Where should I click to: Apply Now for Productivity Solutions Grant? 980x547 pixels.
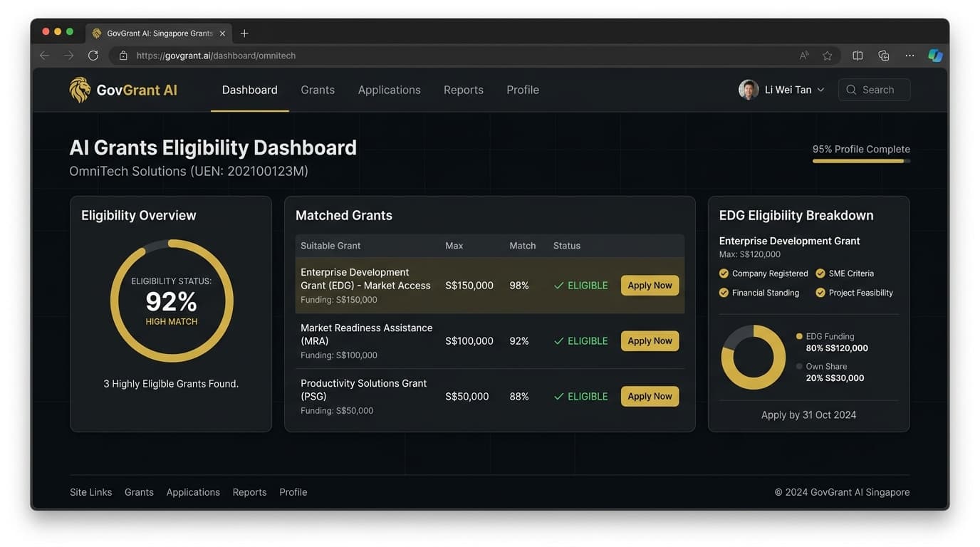650,397
